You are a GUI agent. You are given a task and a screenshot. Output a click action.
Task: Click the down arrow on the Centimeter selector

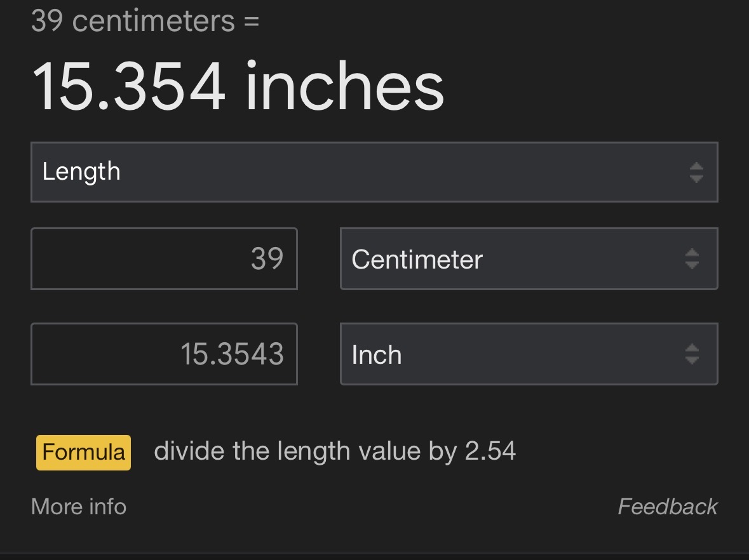point(692,264)
